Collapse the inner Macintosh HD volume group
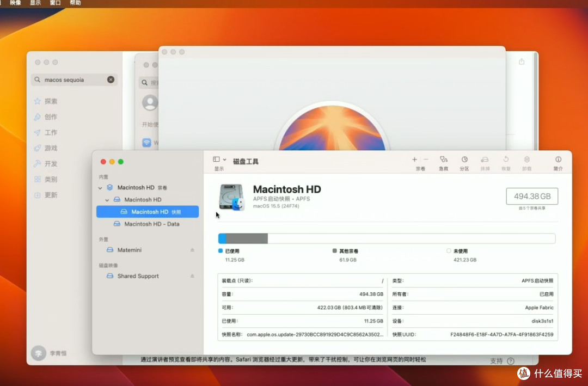This screenshot has height=386, width=588. pos(107,200)
